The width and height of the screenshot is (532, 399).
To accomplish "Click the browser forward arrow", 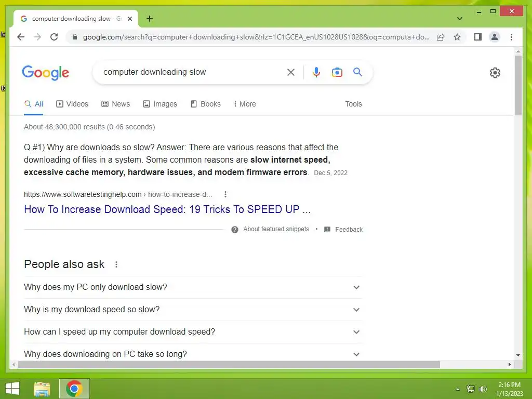I will (x=37, y=37).
